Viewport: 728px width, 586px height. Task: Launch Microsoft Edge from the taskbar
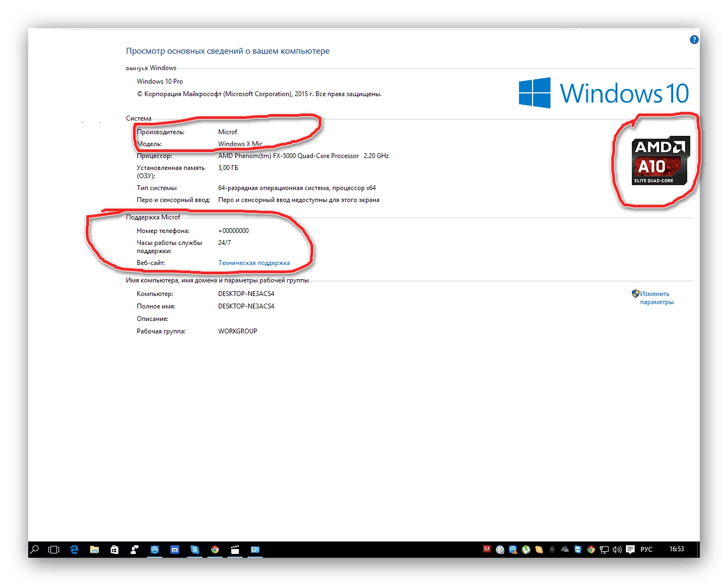[74, 550]
